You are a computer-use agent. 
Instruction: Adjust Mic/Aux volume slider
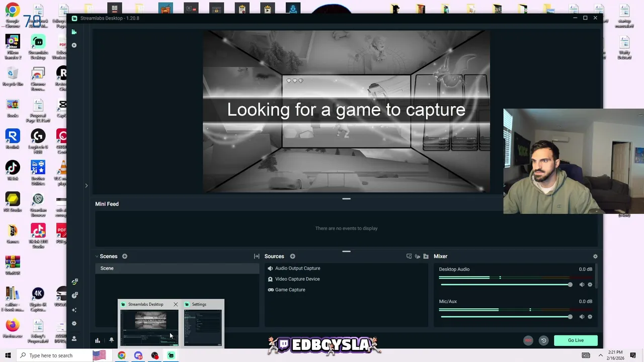coord(506,317)
